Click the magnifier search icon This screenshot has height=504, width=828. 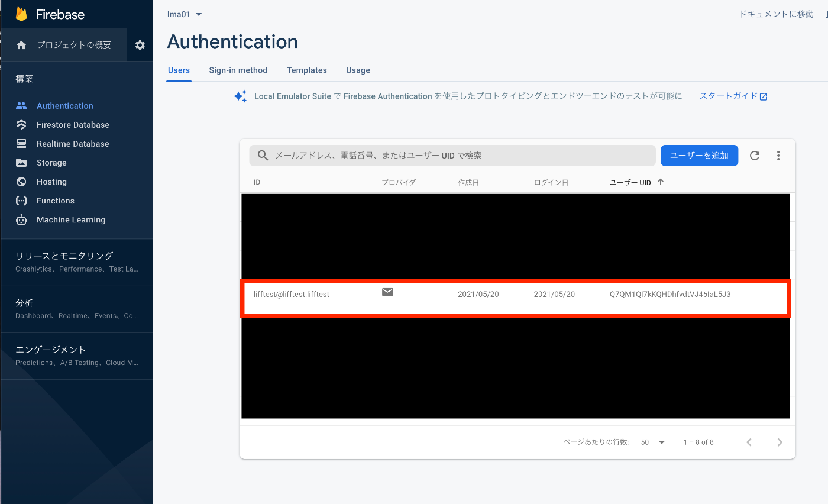coord(263,156)
